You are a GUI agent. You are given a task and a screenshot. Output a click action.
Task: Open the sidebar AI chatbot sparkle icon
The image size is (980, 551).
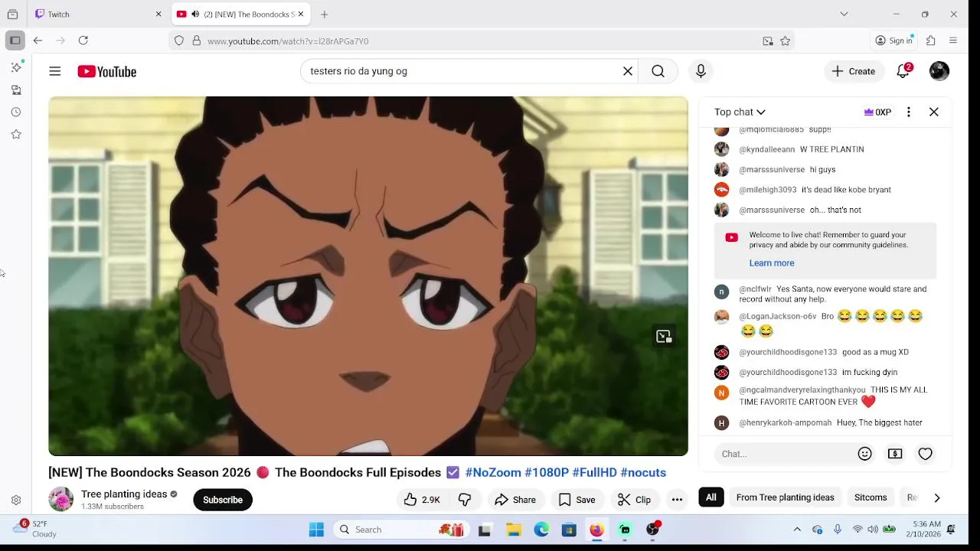pyautogui.click(x=16, y=67)
